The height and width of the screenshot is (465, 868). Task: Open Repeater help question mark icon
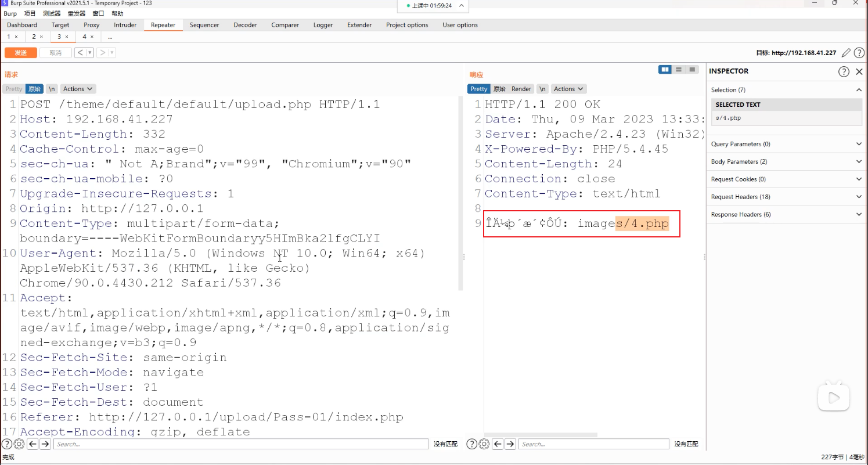pos(859,53)
